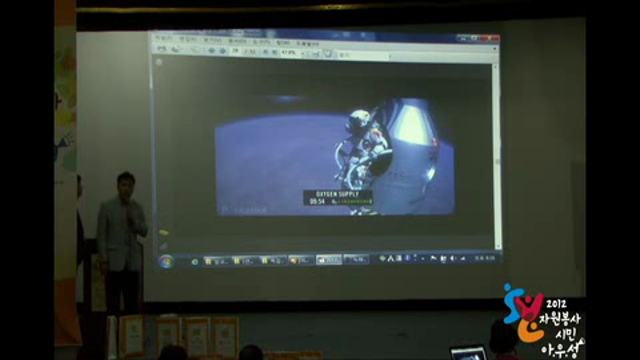Open the taskbar clock
The width and height of the screenshot is (640, 360).
point(484,258)
